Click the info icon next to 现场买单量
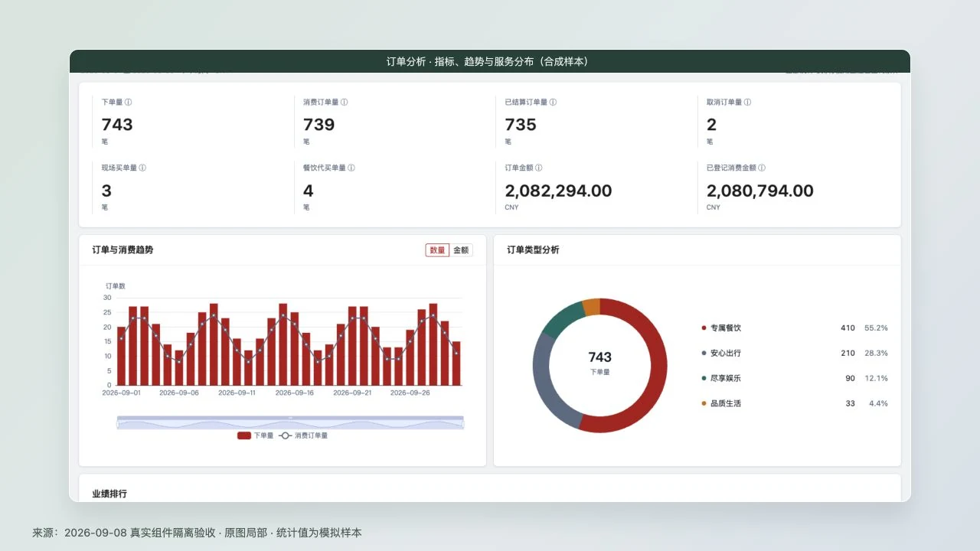The height and width of the screenshot is (551, 980). coord(142,168)
